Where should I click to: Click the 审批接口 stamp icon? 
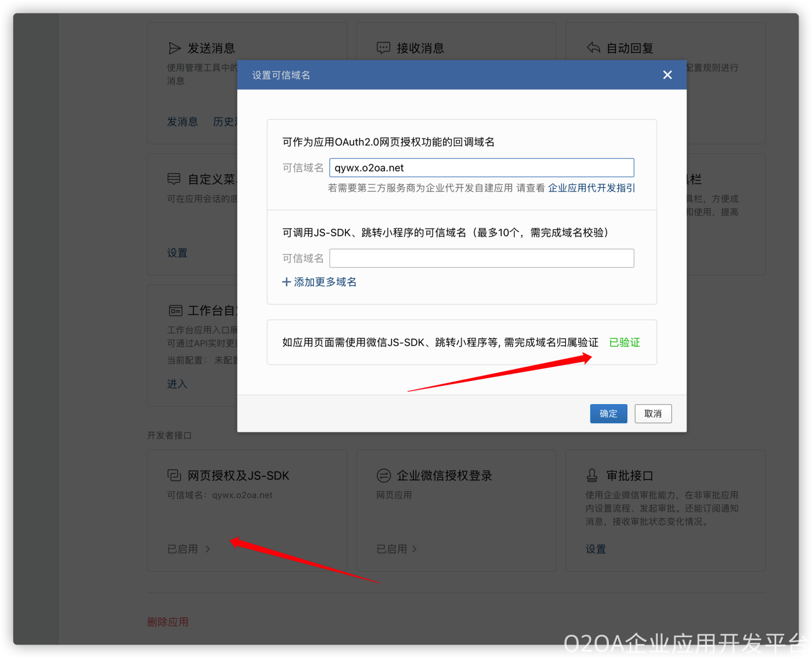click(x=592, y=476)
